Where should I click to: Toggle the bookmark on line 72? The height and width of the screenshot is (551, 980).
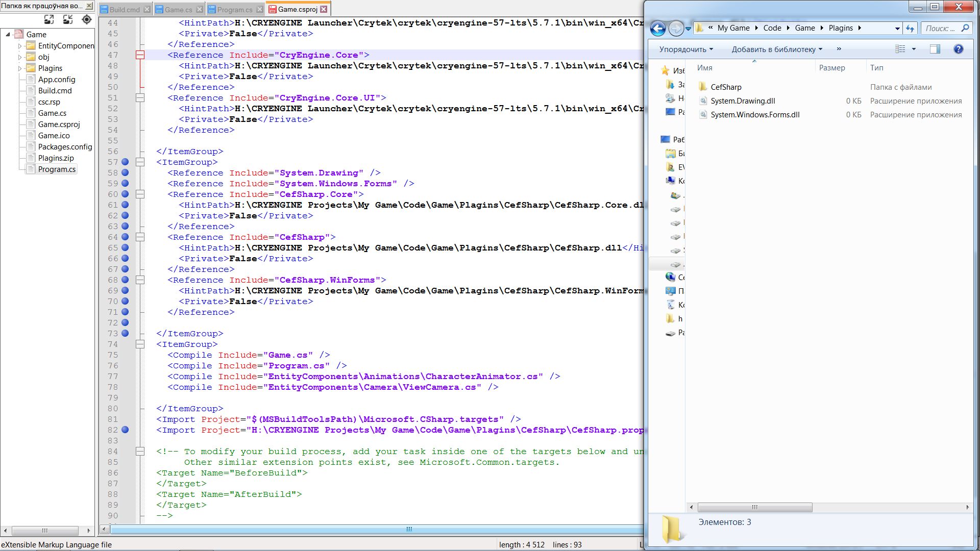tap(125, 322)
